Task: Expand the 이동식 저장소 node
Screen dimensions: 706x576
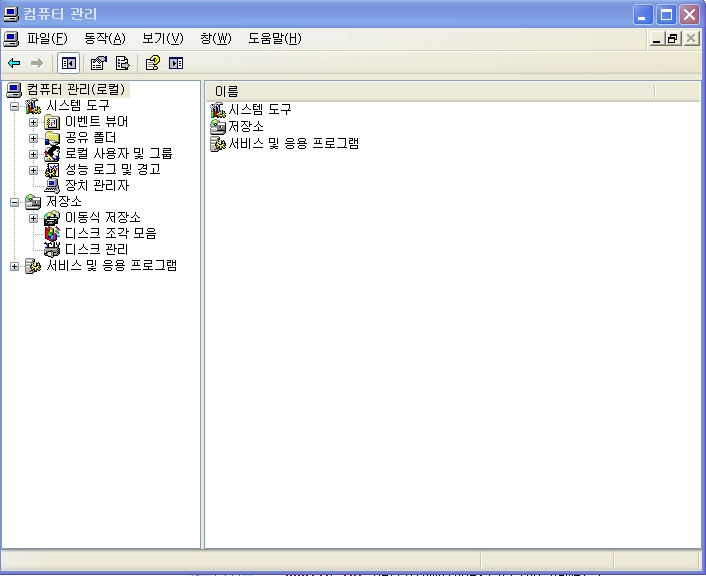Action: point(33,218)
